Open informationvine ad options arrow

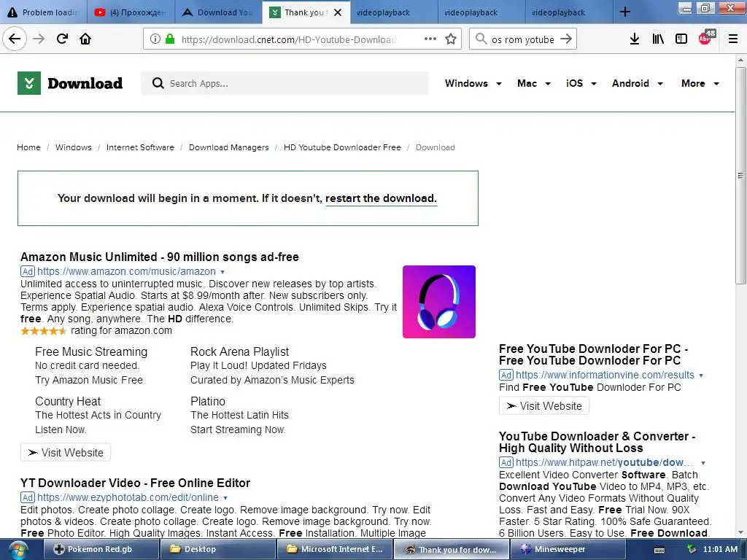[701, 376]
